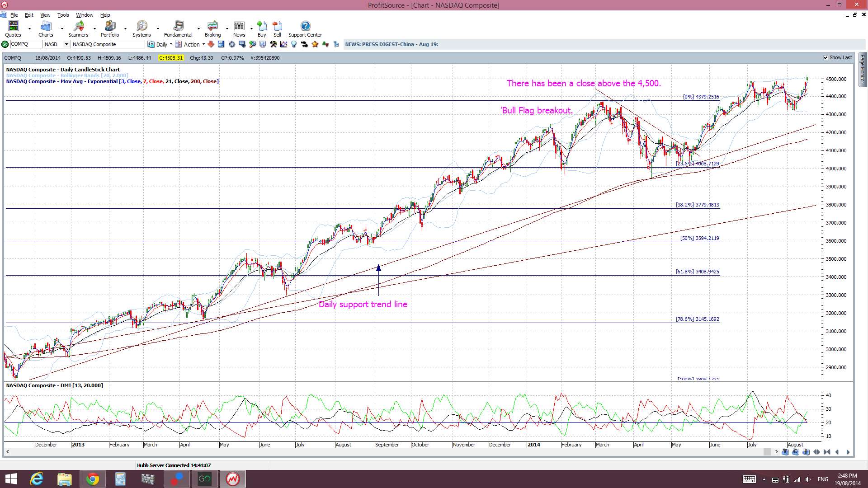
Task: Click the Windows Start button
Action: click(x=11, y=479)
